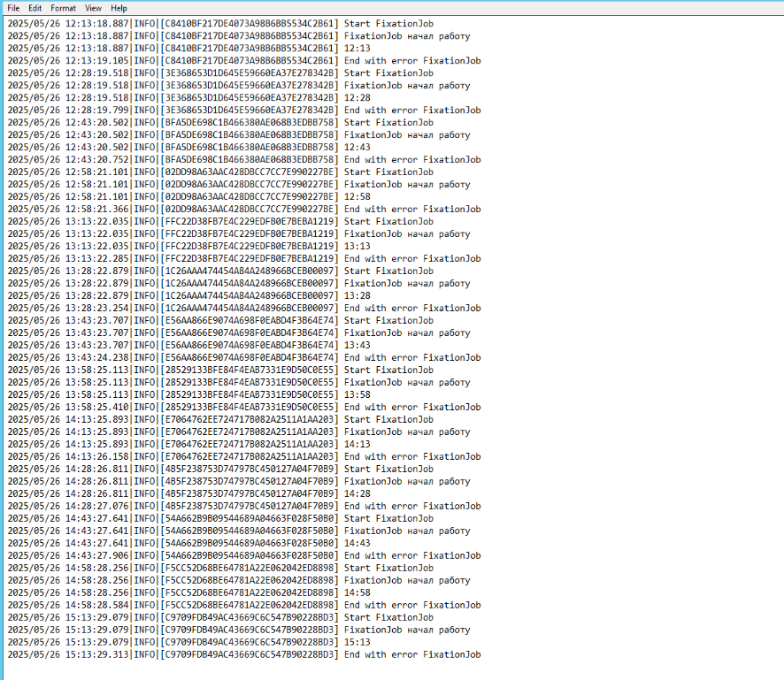This screenshot has height=680, width=784.
Task: Click 'End with error FixationJob' at 13:28:23.254
Action: (x=412, y=309)
